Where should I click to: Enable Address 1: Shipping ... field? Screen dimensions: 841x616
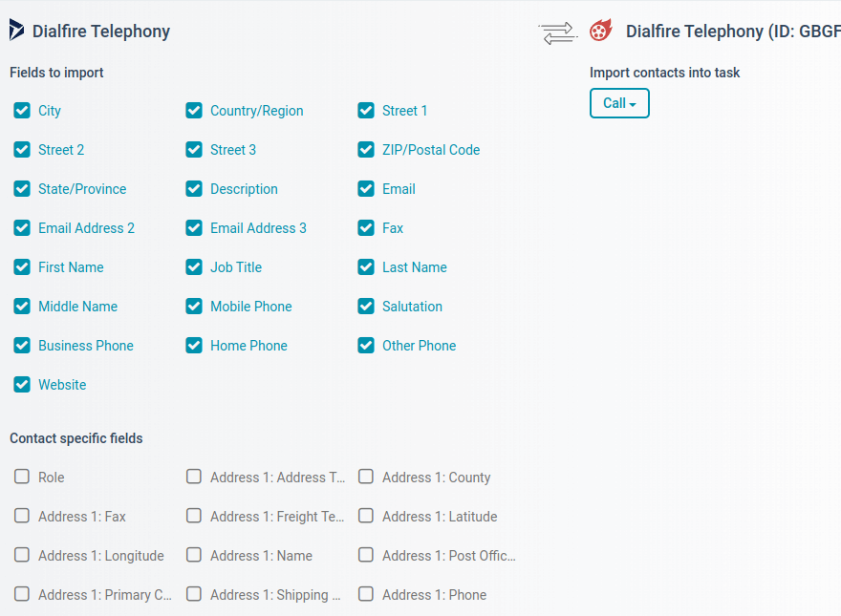(194, 594)
